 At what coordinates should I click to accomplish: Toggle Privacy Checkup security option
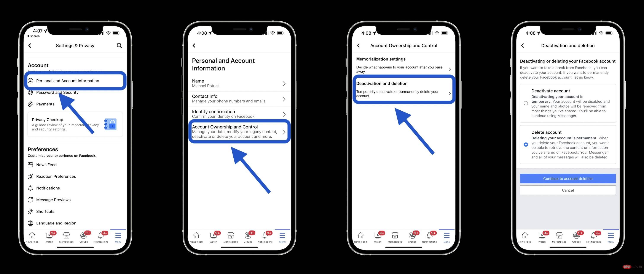(74, 124)
